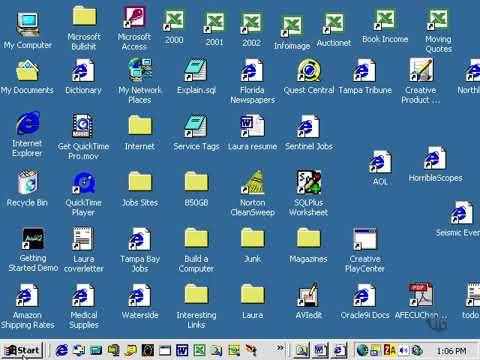Expand the Quick Launch overflow chevron

point(280,348)
